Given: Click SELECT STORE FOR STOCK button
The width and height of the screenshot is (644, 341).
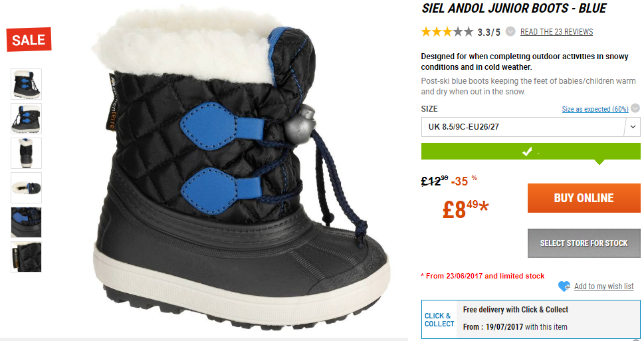Looking at the screenshot, I should click(584, 243).
